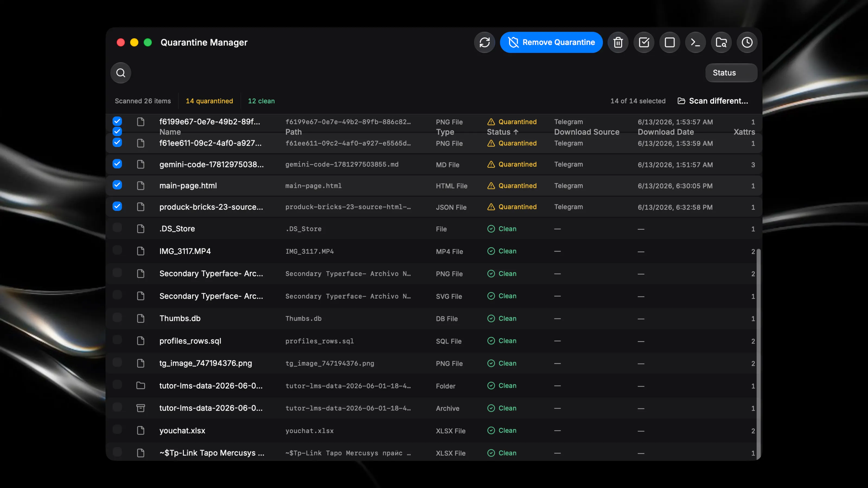Viewport: 868px width, 488px height.
Task: Select the profiles_rows.sql file name
Action: [x=190, y=341]
